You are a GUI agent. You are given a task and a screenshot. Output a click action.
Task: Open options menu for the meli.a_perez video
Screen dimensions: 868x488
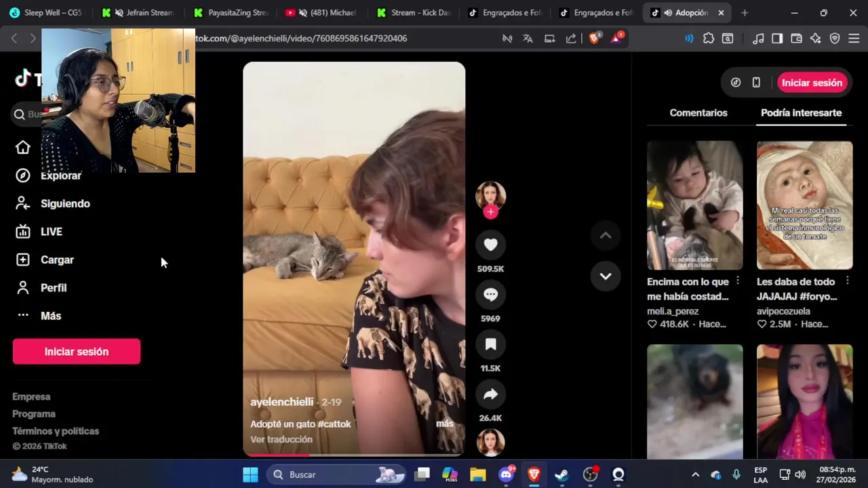[x=738, y=281]
